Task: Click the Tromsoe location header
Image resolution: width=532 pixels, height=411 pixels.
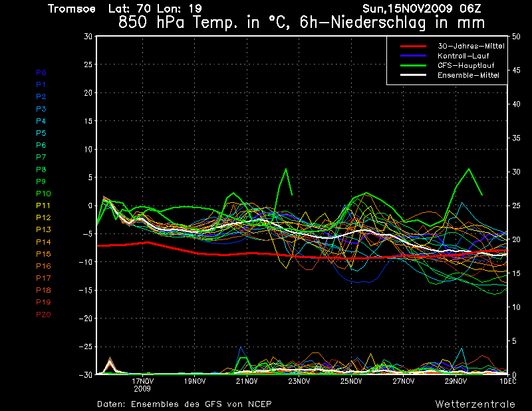Action: coord(71,9)
